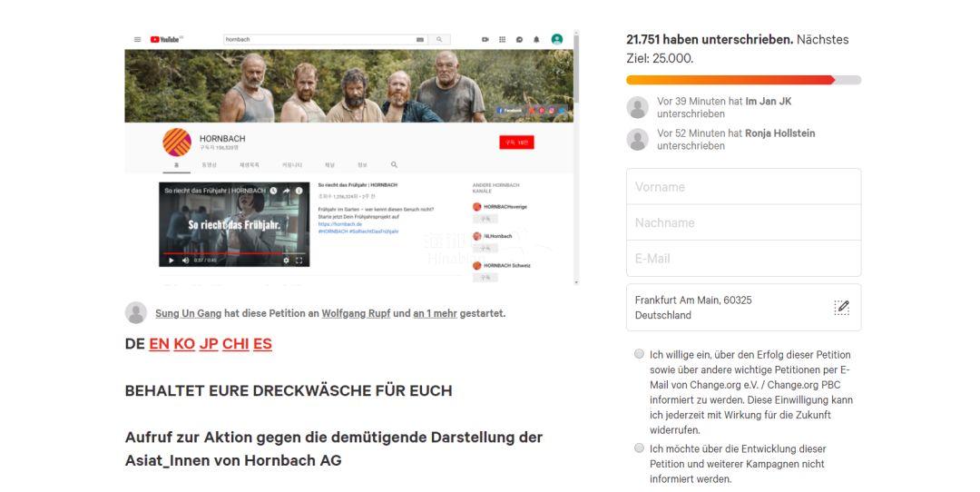Click the signature progress bar
The image size is (980, 492).
(743, 80)
